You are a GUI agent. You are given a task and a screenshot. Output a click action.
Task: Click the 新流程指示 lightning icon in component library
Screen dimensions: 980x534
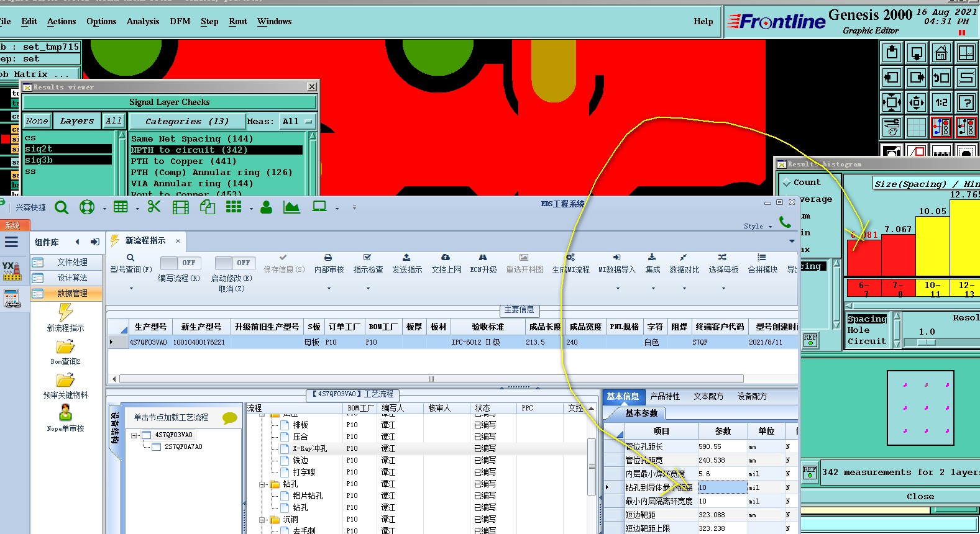click(x=65, y=312)
